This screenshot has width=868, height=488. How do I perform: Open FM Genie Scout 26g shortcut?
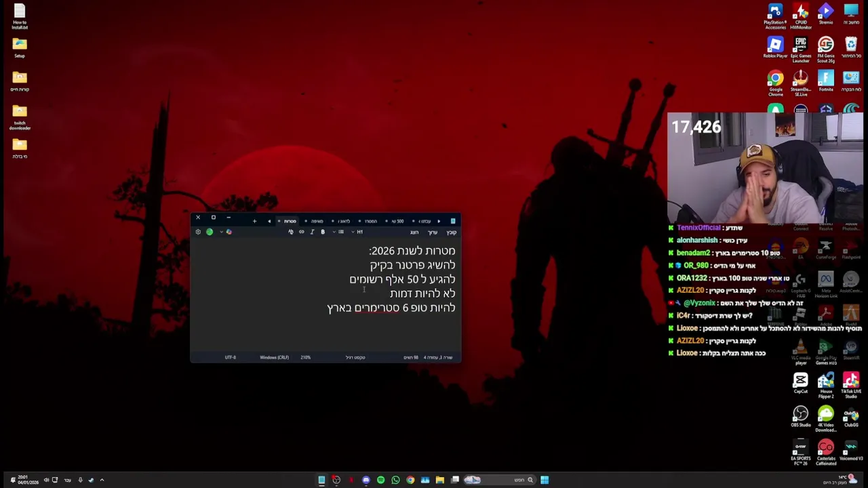825,50
